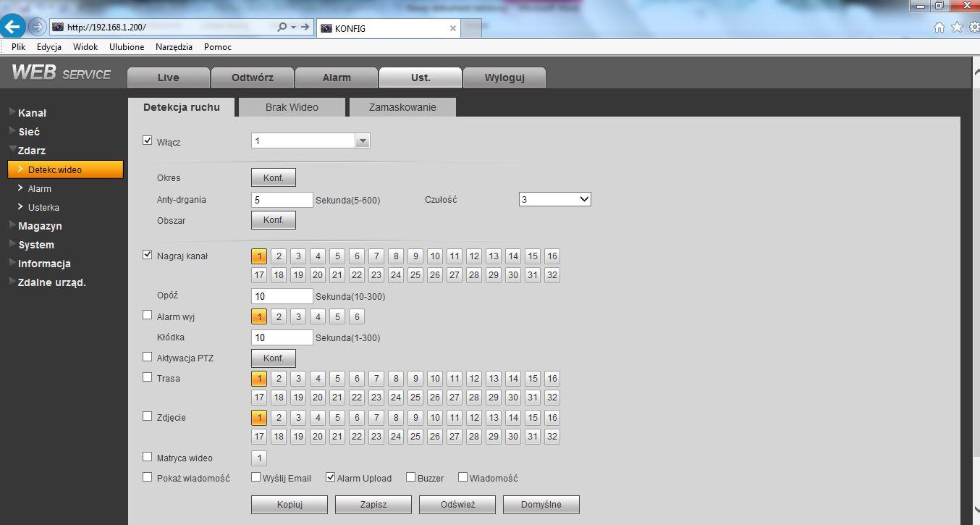Viewport: 980px width, 525px height.
Task: Select Alarm under Zdarz in sidebar
Action: (40, 189)
